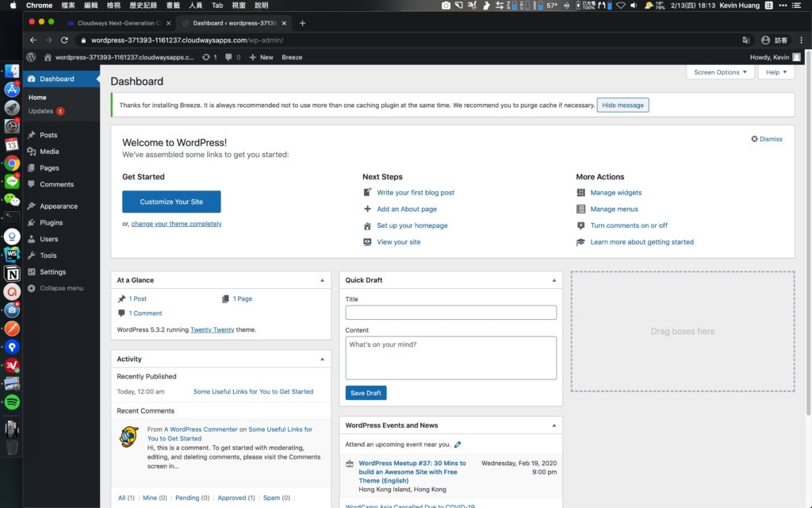Click the page vertical scrollbar

(x=808, y=233)
